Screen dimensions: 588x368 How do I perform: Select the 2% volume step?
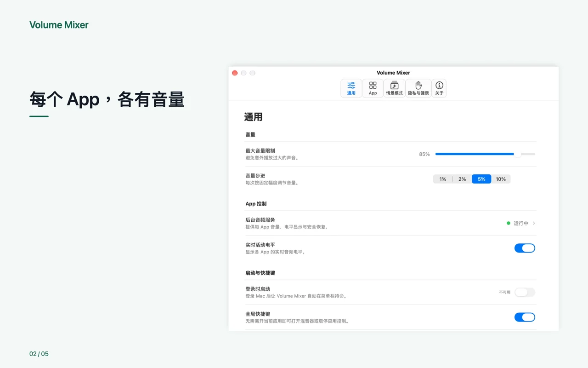tap(462, 179)
